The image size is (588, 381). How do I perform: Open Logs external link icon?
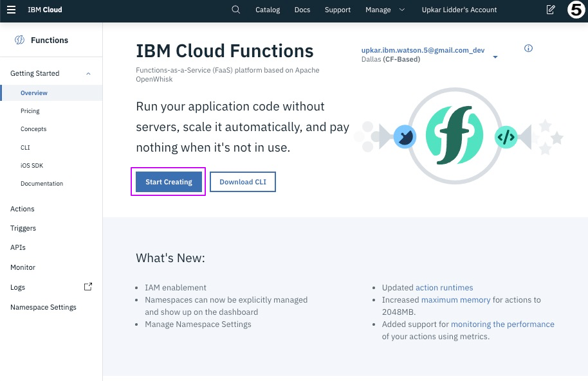[x=87, y=287]
